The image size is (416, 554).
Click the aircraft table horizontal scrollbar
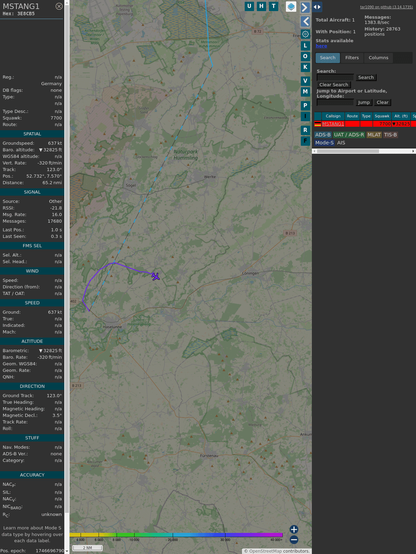point(364,151)
